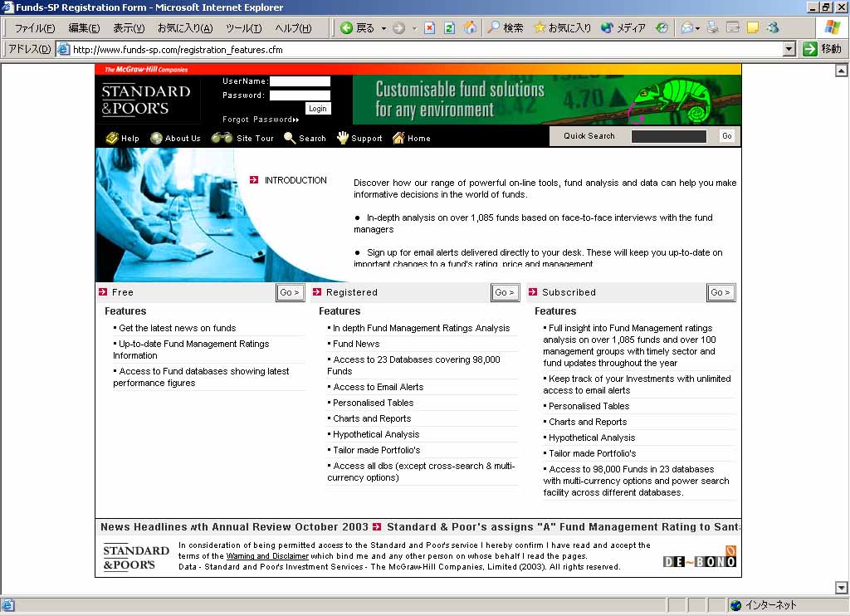850x616 pixels.
Task: Open the Warning and Disclaimer link
Action: (267, 555)
